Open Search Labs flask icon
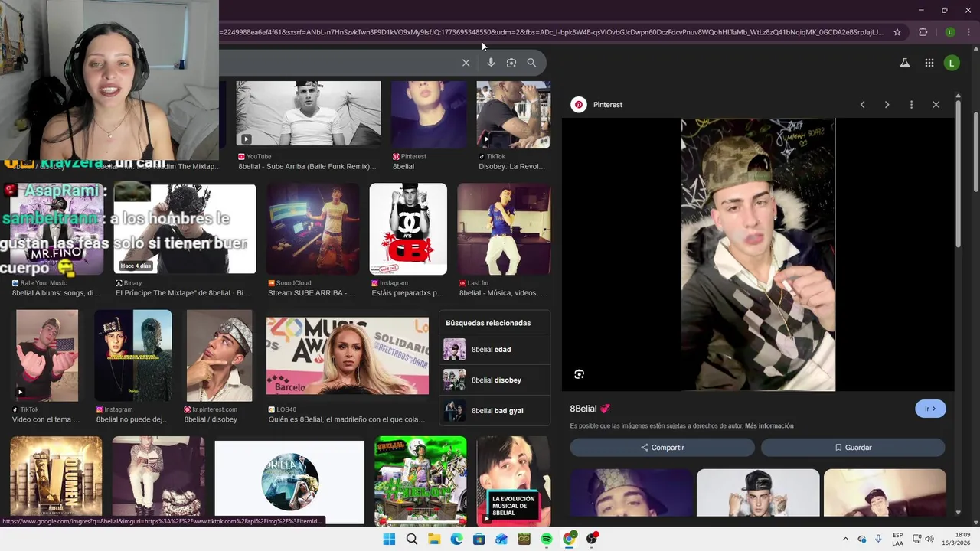The image size is (980, 551). 904,63
